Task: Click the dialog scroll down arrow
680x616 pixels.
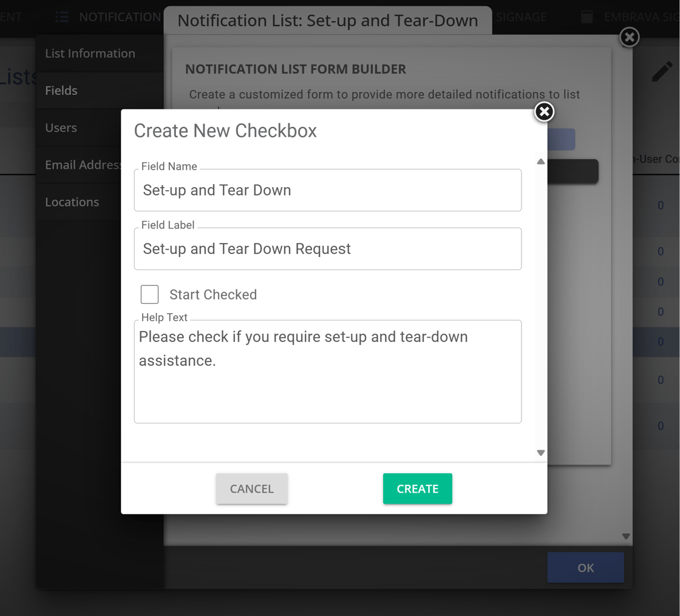Action: 540,453
